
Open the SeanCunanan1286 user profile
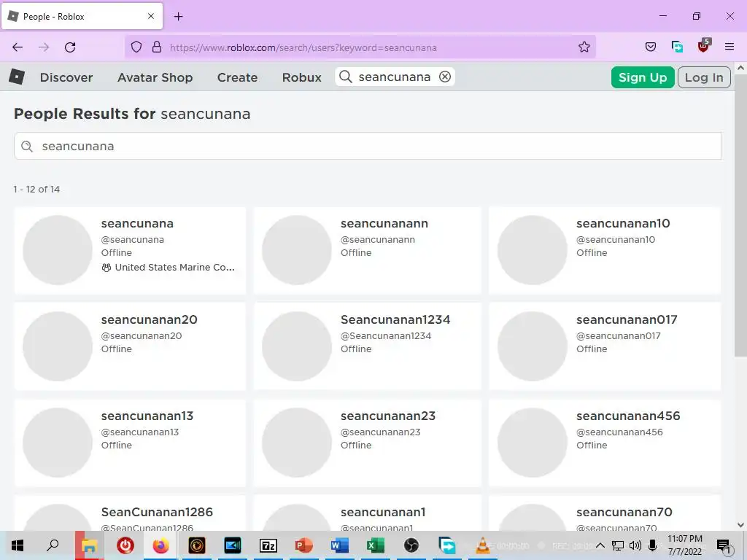click(x=157, y=512)
